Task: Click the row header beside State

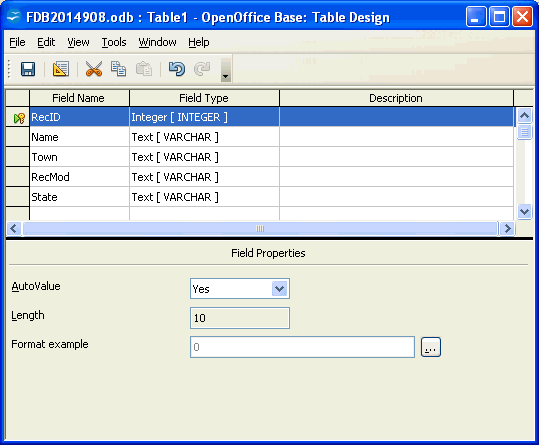Action: tap(18, 197)
